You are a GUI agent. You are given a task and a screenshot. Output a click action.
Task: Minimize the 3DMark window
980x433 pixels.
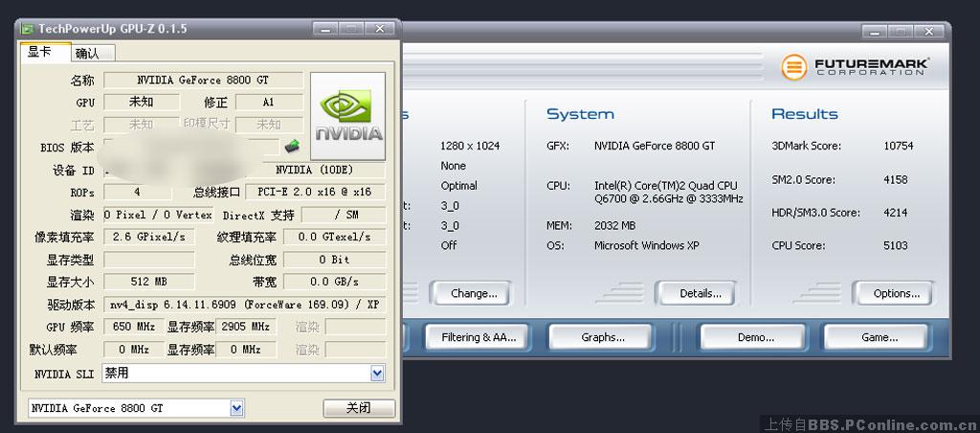[x=873, y=32]
